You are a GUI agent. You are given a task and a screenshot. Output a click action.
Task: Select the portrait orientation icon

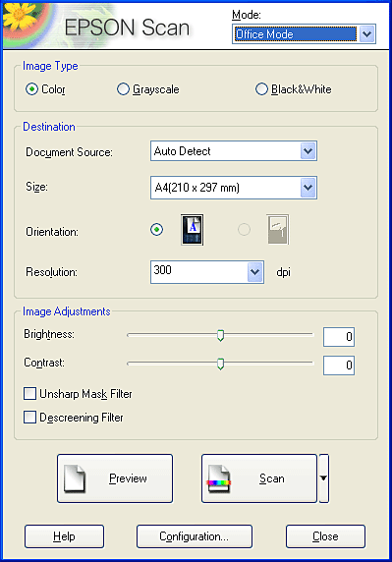pos(192,229)
